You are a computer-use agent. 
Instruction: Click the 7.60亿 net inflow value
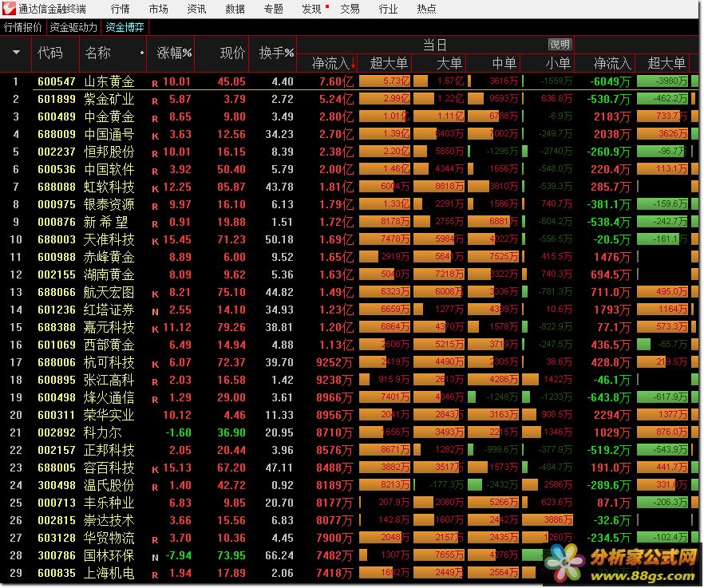pos(336,81)
